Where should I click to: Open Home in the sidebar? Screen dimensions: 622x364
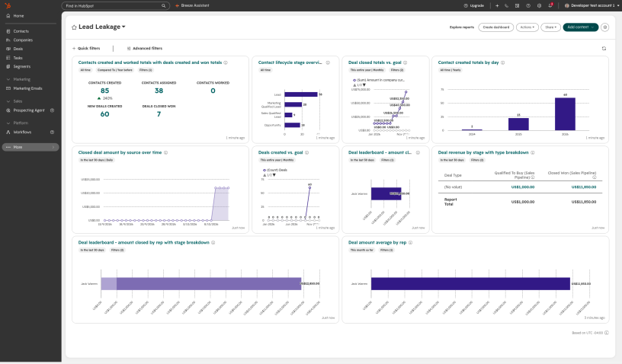[x=18, y=16]
